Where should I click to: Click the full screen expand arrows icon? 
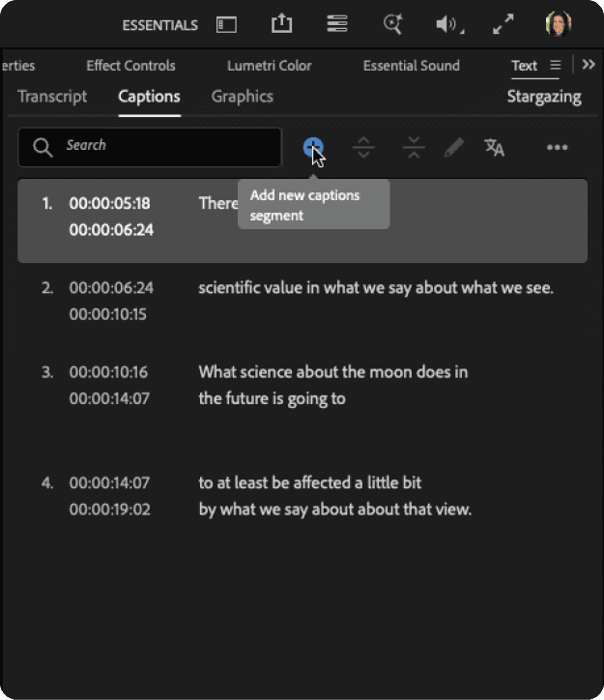click(503, 24)
